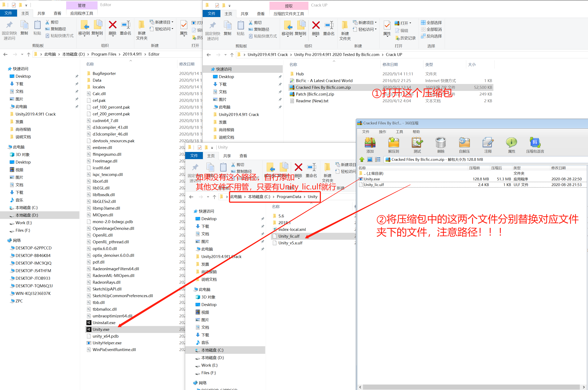Viewport: 588px width, 390px height.
Task: Click 重命名 icon in Editor window ribbon
Action: (126, 25)
